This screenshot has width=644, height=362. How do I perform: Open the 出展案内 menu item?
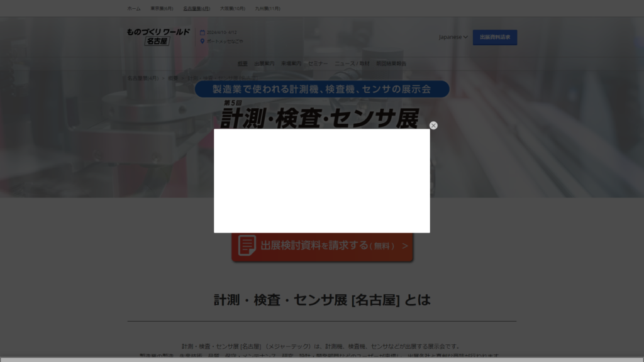[264, 63]
